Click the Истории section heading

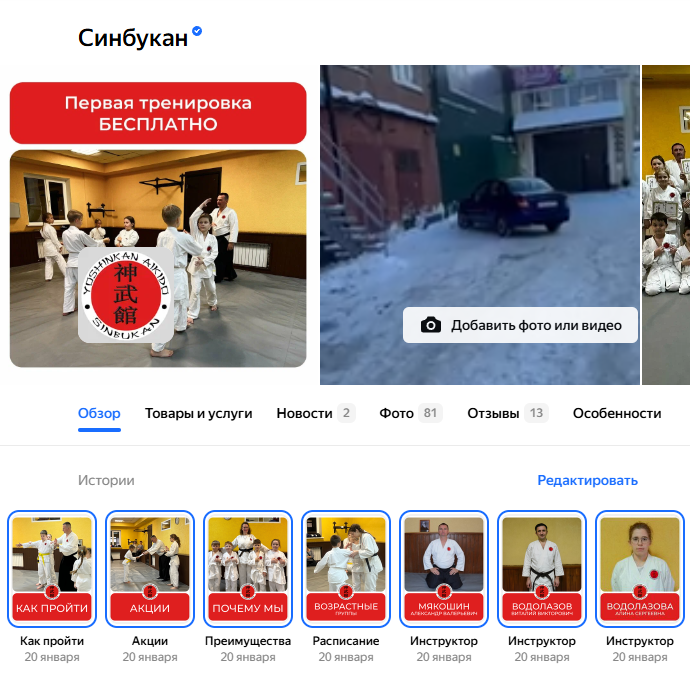(x=106, y=480)
